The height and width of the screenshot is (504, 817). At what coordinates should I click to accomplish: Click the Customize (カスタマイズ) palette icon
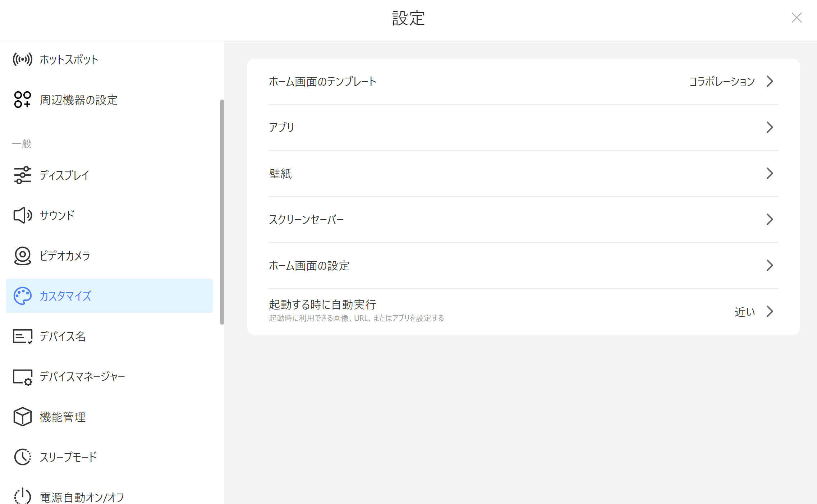22,296
